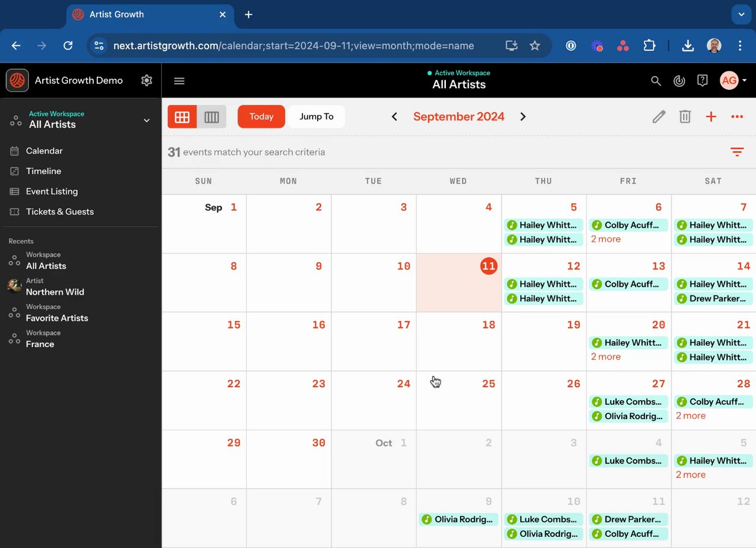The image size is (756, 548).
Task: Open the three-dot more options menu
Action: [x=737, y=116]
